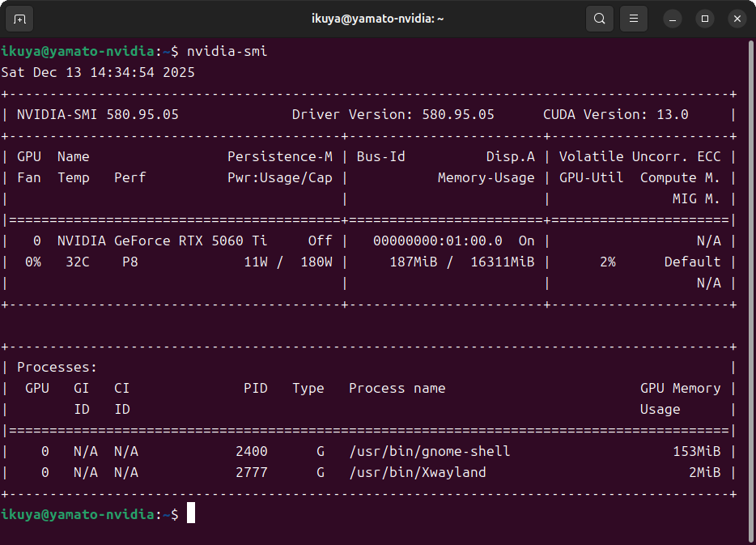756x545 pixels.
Task: Click the date line Sat Dec 13
Action: [97, 72]
